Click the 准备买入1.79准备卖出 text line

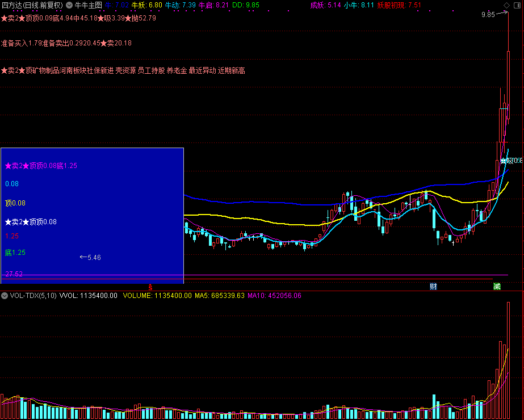(66, 43)
